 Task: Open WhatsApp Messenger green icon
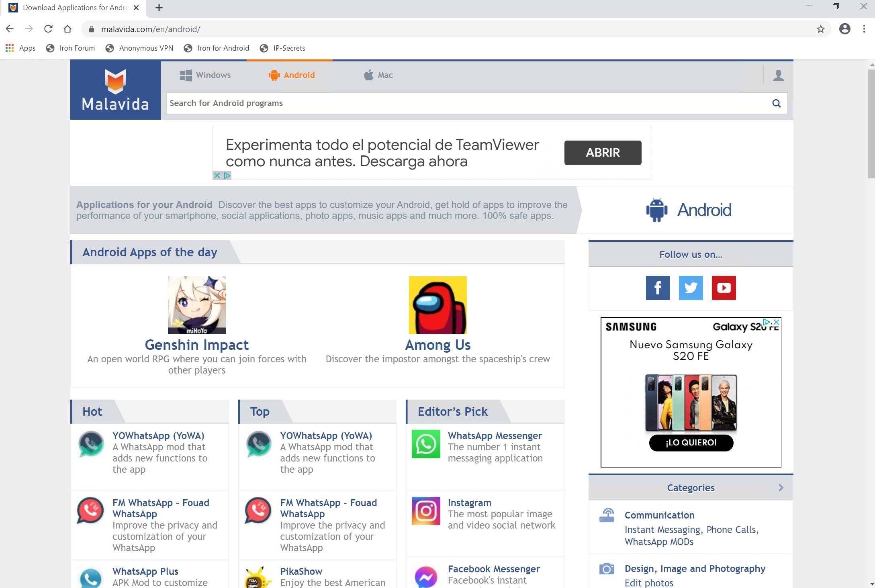tap(426, 444)
